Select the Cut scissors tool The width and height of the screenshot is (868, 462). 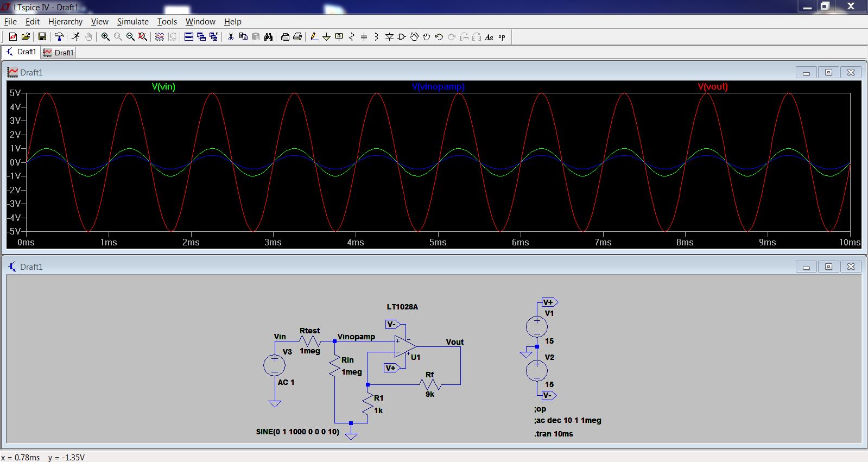(231, 37)
